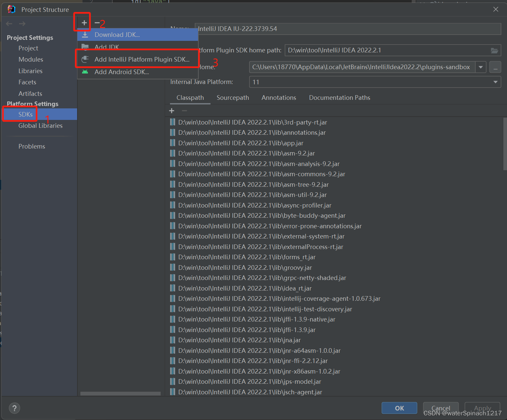
Task: Switch to the Documentation Paths tab
Action: [340, 98]
